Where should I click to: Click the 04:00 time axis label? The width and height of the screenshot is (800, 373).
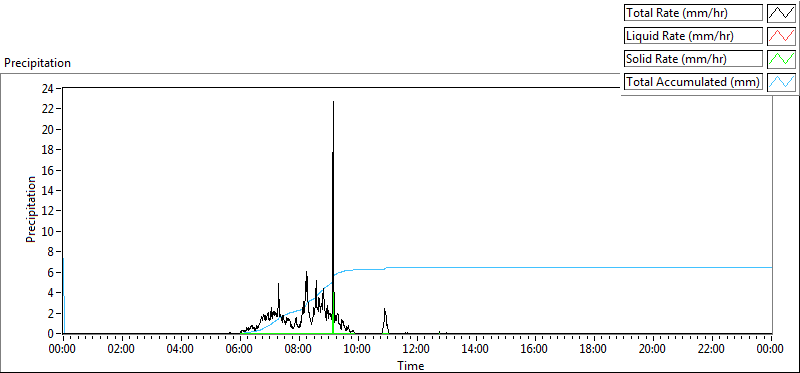[180, 350]
